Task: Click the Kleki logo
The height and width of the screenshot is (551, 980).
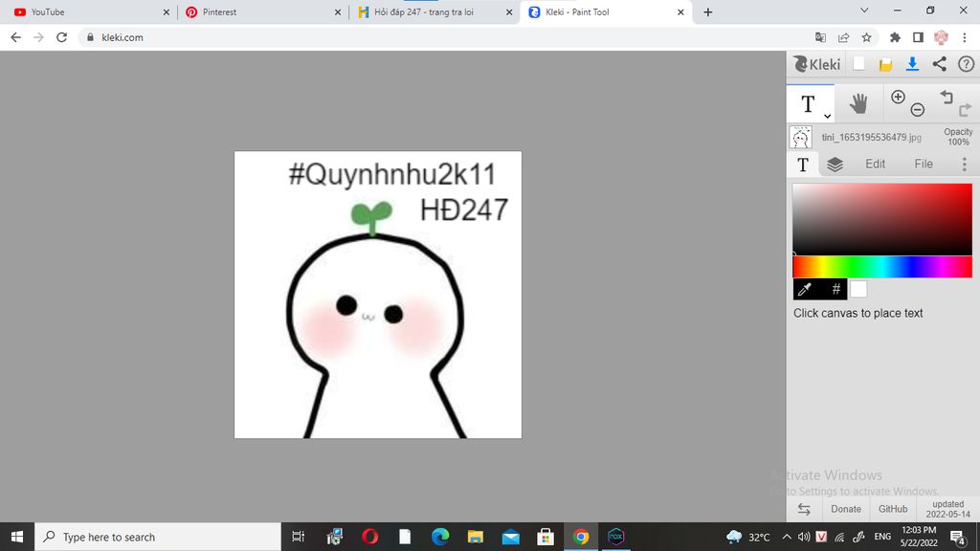Action: (x=816, y=64)
